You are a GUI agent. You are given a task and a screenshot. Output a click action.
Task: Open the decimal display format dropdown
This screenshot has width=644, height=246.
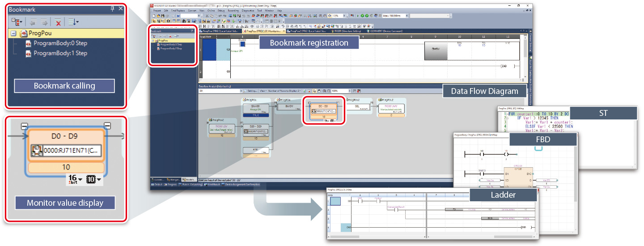pos(93,180)
